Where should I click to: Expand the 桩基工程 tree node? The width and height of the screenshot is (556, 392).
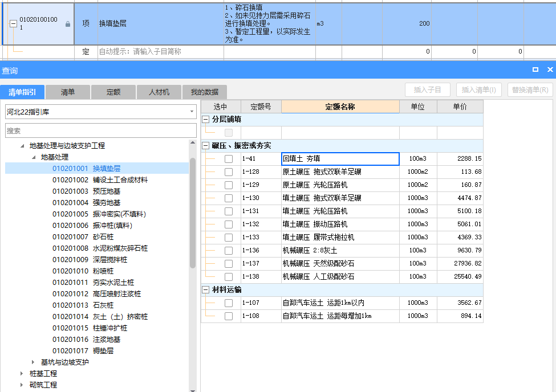click(x=22, y=374)
